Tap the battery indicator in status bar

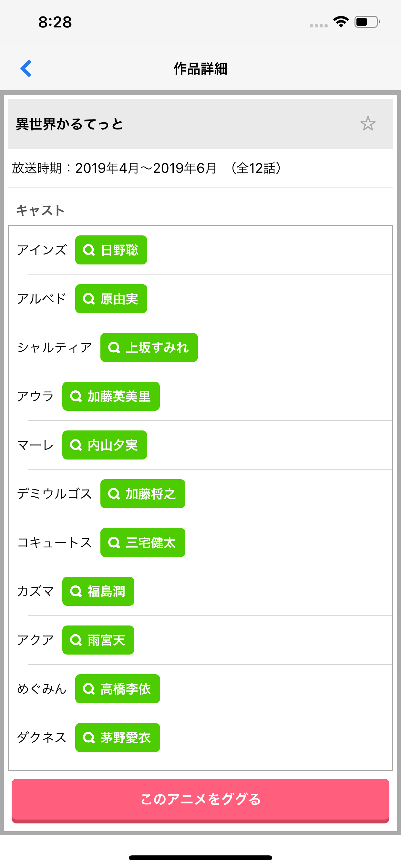[367, 22]
